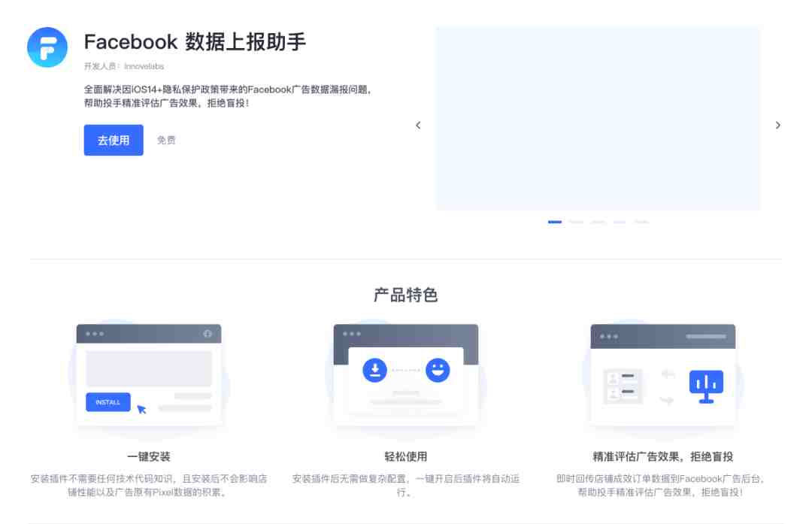Click the blue chart monitor icon
Screen dimensions: 812x524
(706, 386)
